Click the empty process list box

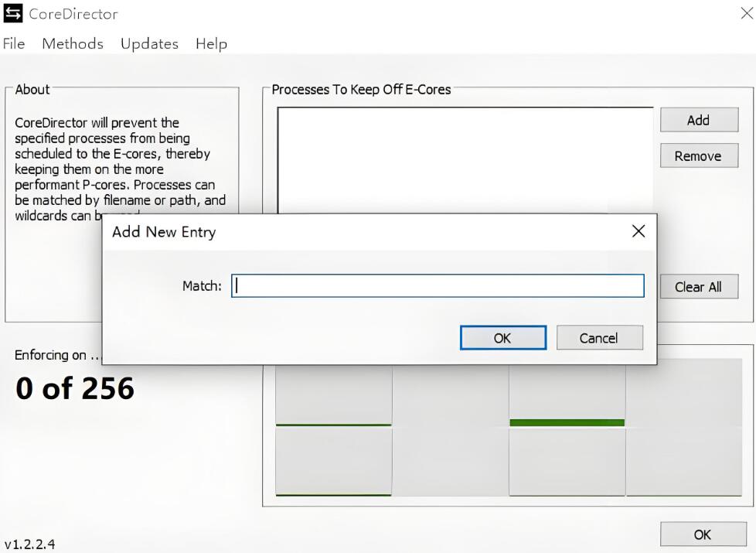click(465, 160)
